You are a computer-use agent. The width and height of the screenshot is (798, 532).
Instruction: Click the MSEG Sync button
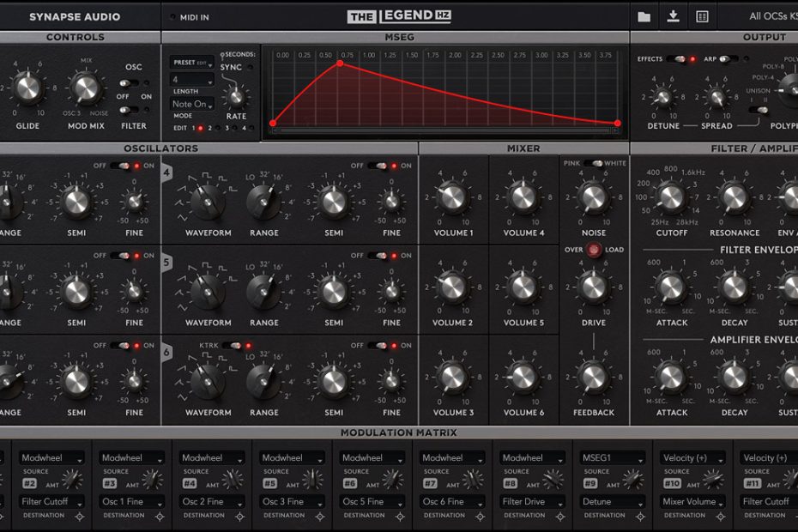click(x=231, y=67)
